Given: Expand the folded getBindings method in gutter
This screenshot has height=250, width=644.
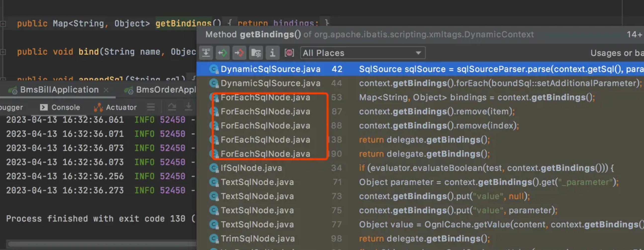Looking at the screenshot, I should tap(3, 24).
